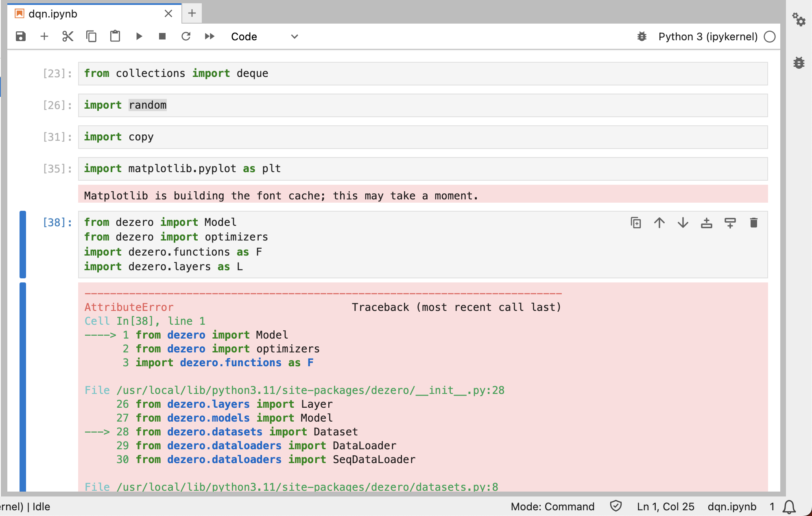Restart kernel and run all cells

210,37
